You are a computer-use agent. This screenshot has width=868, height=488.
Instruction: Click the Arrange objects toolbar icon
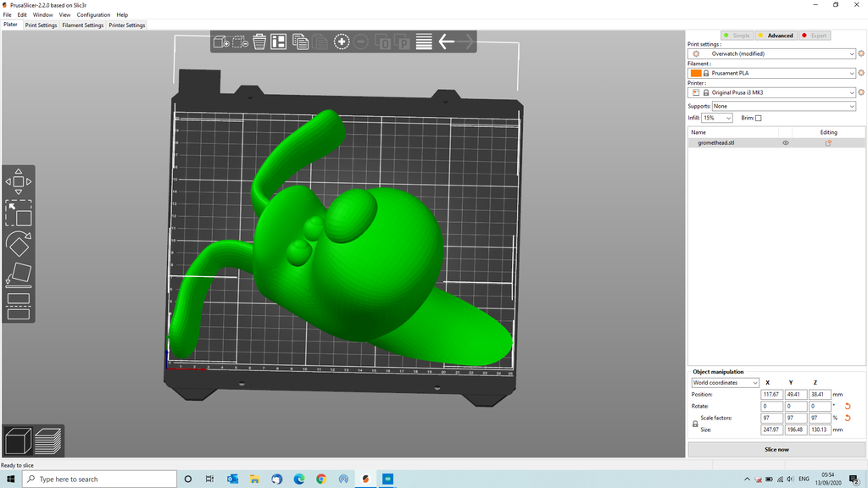pos(278,42)
